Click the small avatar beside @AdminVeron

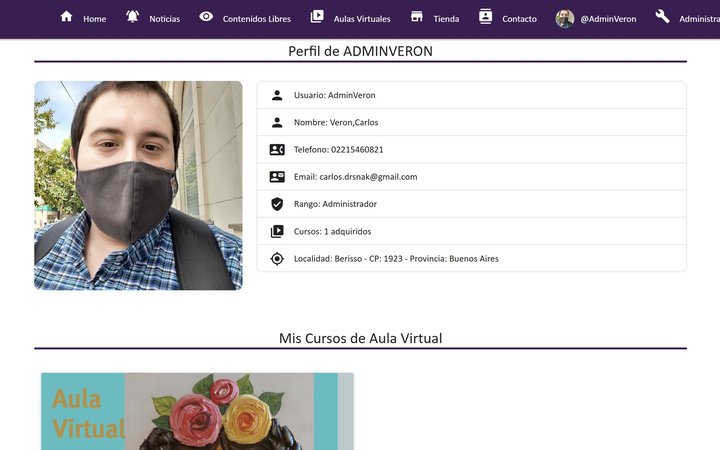[x=565, y=18]
